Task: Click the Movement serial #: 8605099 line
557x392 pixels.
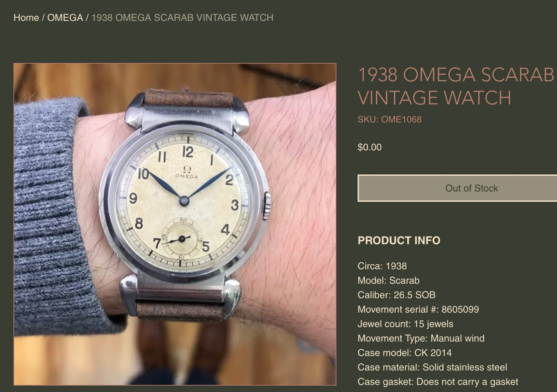Action: pyautogui.click(x=418, y=309)
